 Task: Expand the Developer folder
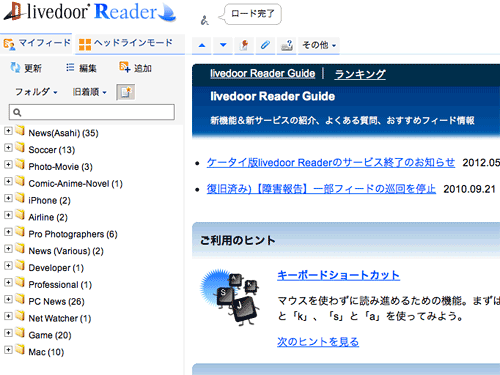(8, 266)
